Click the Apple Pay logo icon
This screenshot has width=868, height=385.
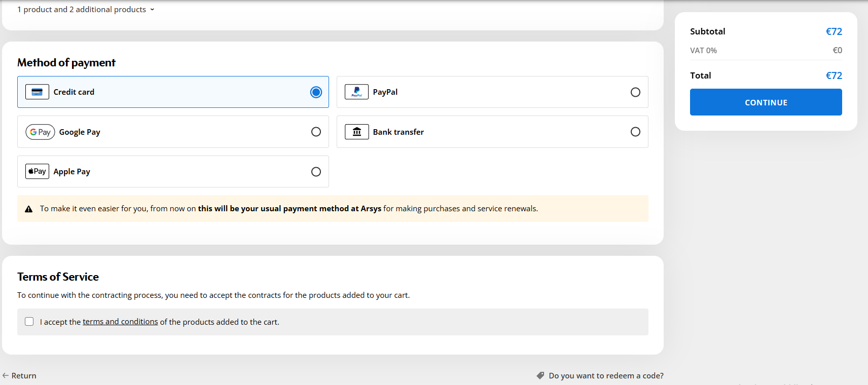37,171
